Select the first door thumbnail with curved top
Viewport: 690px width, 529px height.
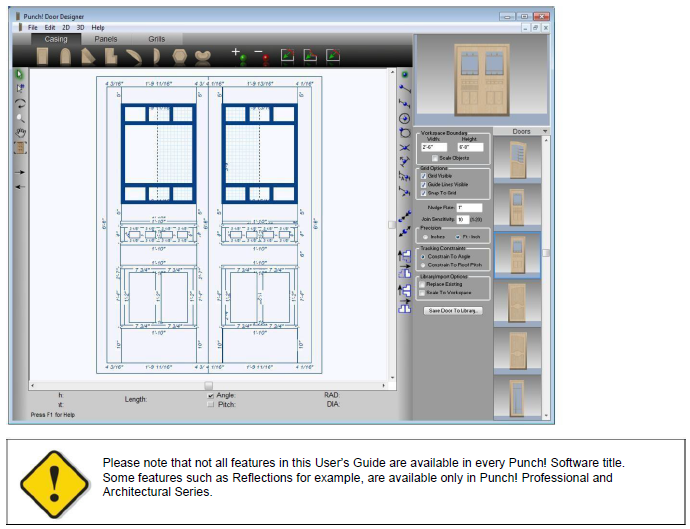tap(518, 159)
